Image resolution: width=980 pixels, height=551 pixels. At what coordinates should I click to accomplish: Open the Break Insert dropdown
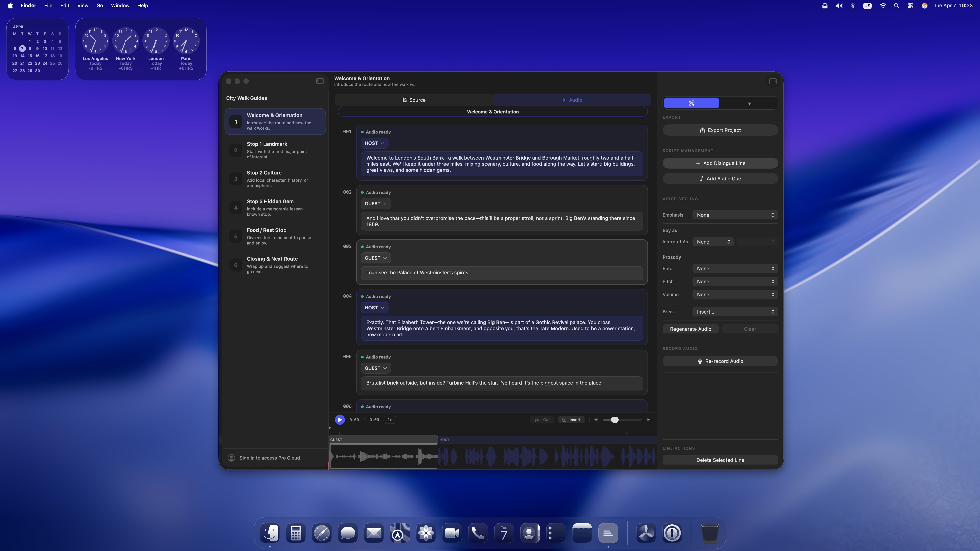point(735,312)
